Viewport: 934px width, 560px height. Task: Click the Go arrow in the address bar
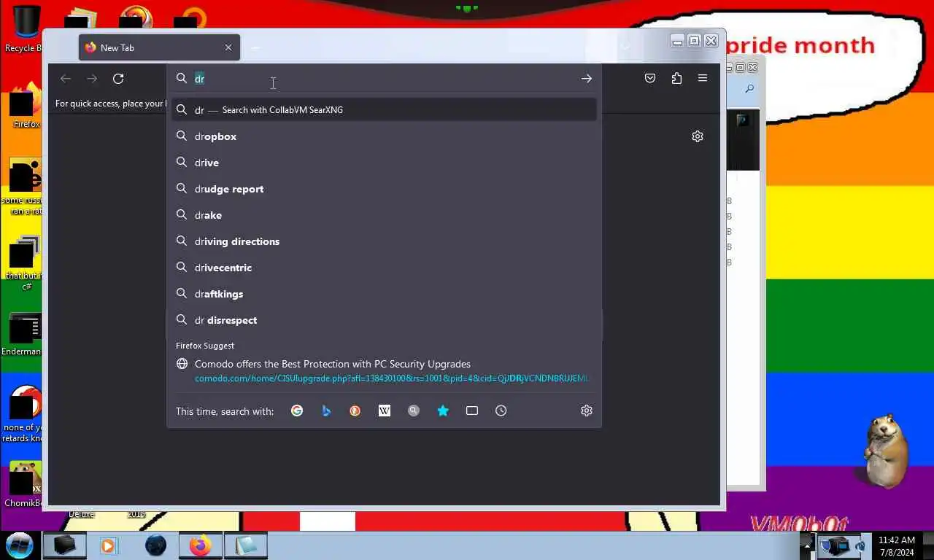point(587,79)
